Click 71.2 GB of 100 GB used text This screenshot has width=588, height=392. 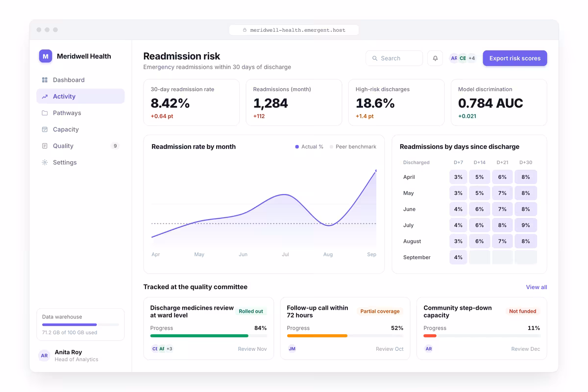click(x=70, y=333)
